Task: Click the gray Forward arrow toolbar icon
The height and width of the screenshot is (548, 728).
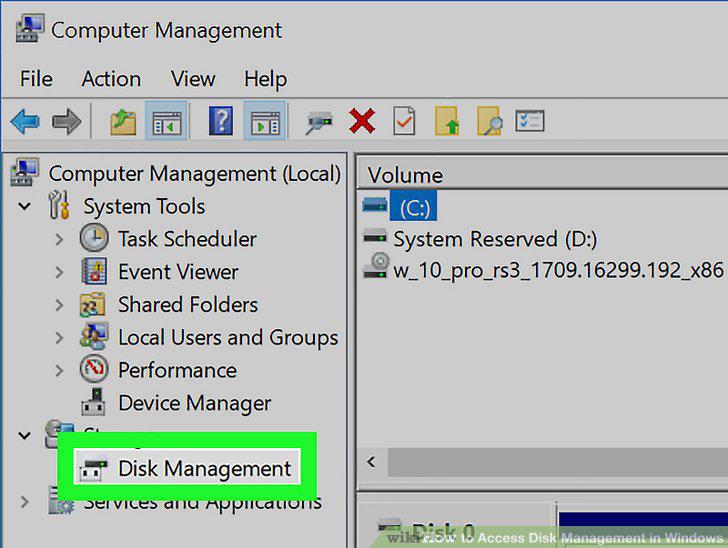Action: coord(67,122)
